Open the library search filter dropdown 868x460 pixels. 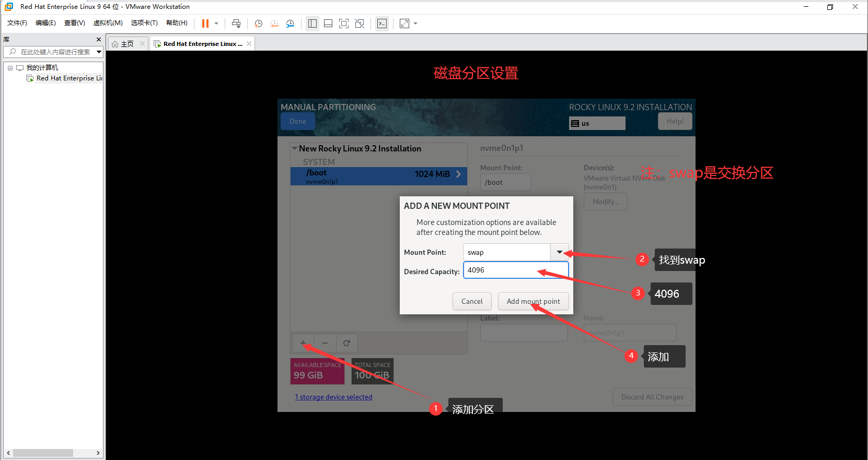tap(99, 52)
